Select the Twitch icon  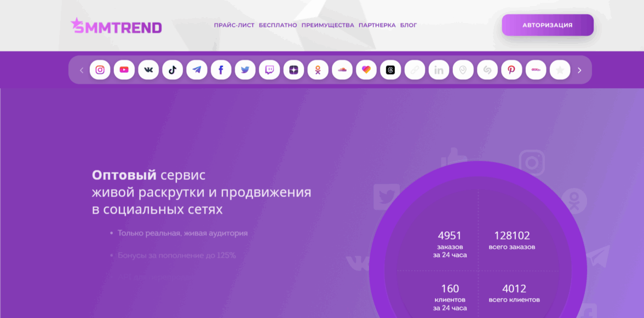(269, 70)
